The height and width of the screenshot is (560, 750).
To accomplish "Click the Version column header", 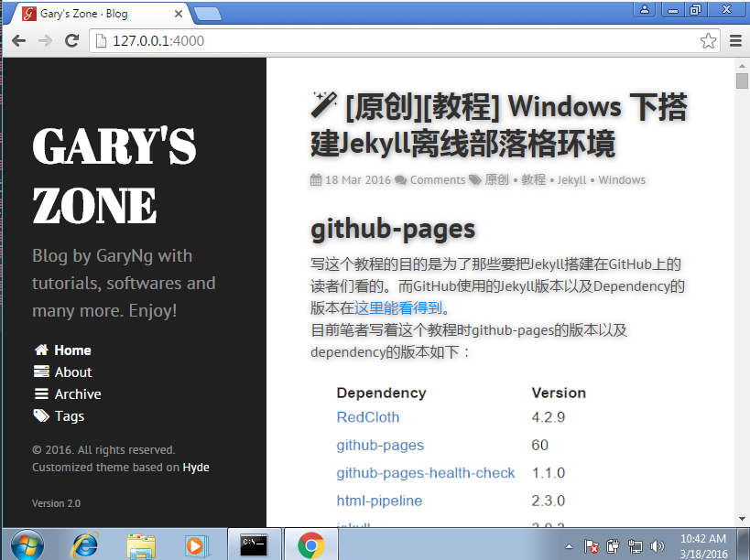I will 559,393.
